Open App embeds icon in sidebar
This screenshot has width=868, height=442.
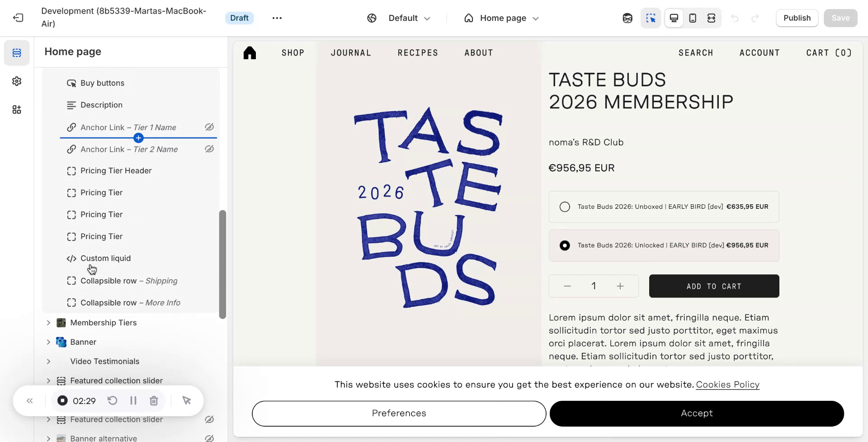click(17, 110)
